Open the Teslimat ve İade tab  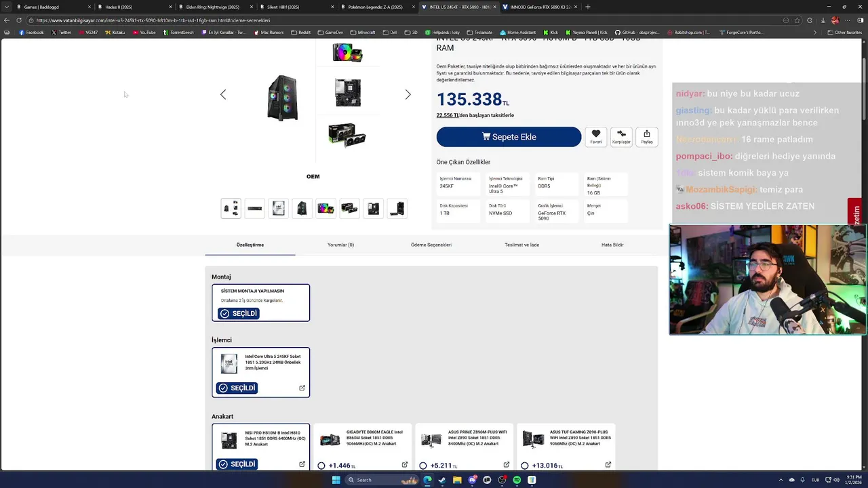coord(521,245)
